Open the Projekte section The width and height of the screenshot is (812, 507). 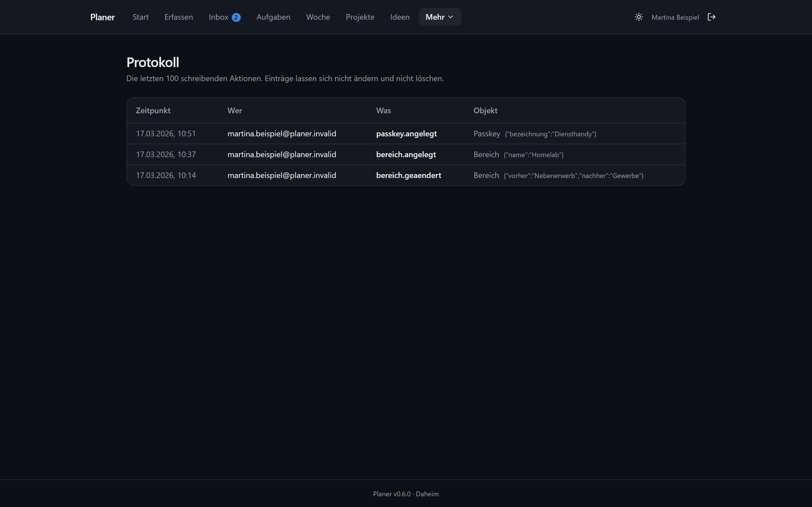(360, 17)
